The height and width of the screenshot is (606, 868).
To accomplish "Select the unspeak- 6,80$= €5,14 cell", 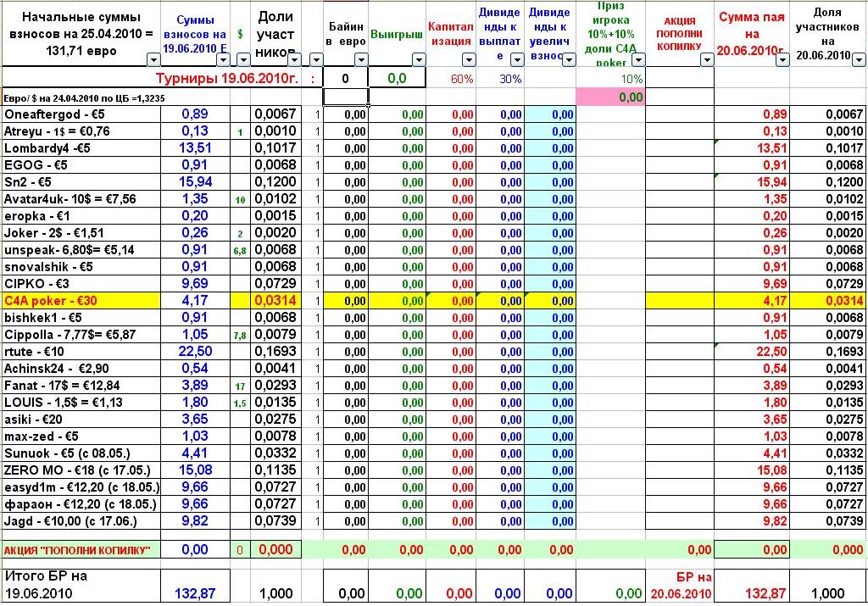I will 81,250.
